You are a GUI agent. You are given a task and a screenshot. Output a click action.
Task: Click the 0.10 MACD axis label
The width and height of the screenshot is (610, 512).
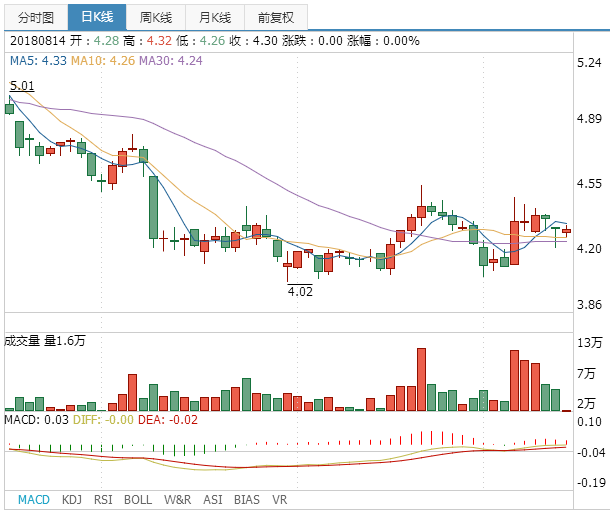point(589,422)
